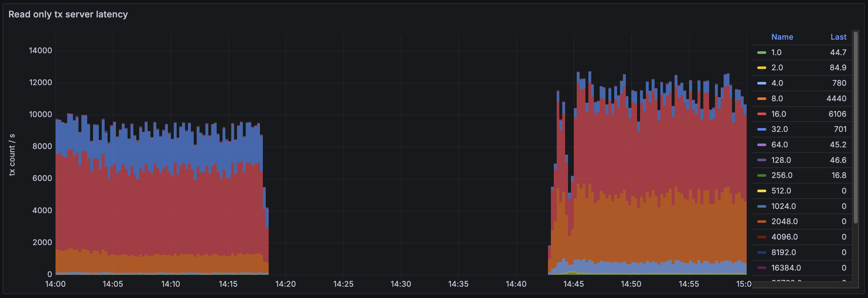This screenshot has height=298, width=868.
Task: Click the 14:30 label on the time axis
Action: point(401,284)
